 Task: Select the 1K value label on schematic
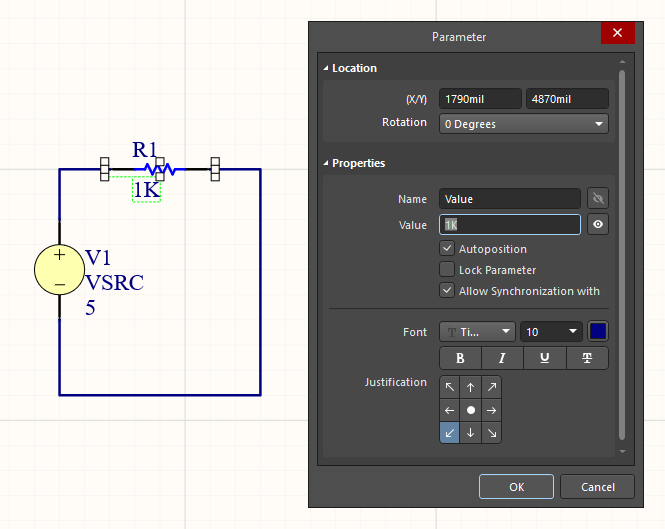[146, 190]
